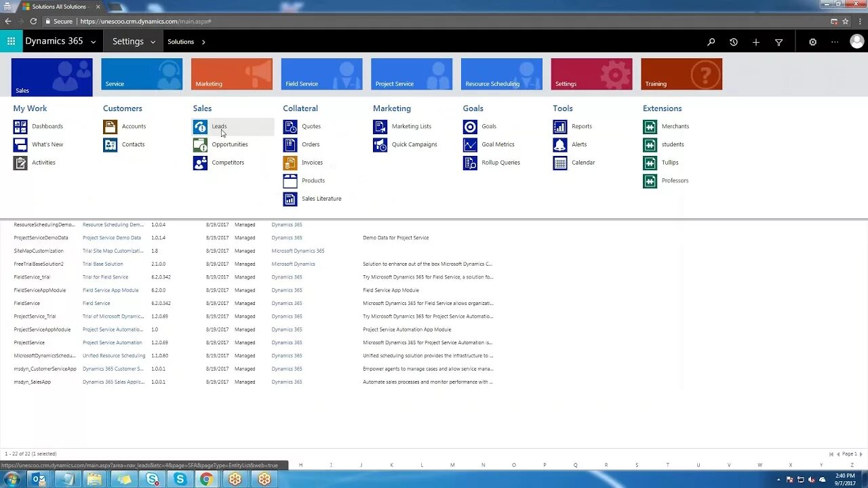
Task: Click the Tullips extension icon
Action: [650, 163]
